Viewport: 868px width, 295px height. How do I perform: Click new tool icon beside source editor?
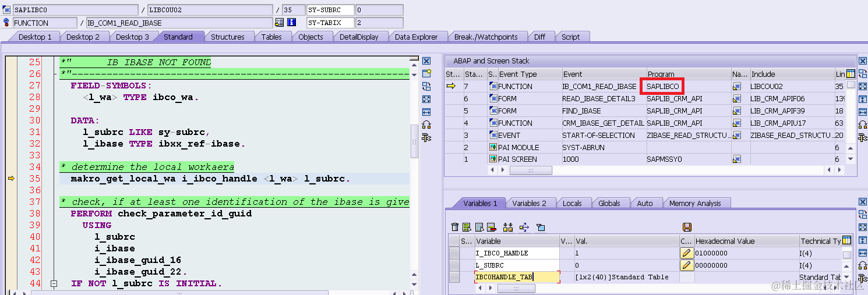click(x=426, y=73)
